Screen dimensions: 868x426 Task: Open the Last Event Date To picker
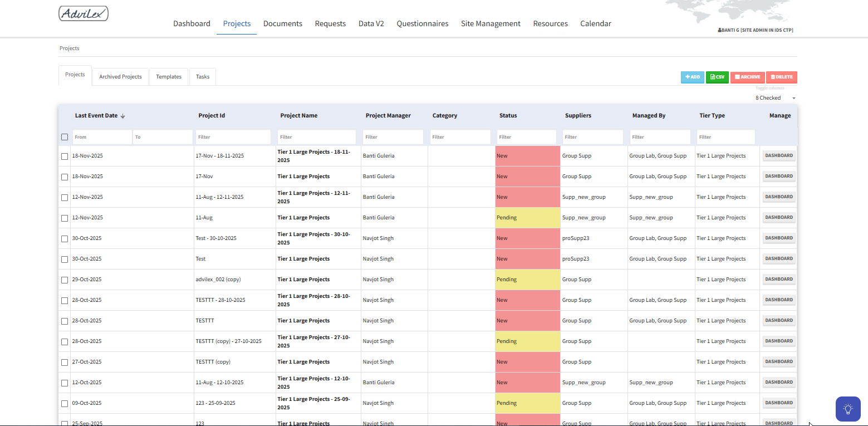(x=163, y=137)
